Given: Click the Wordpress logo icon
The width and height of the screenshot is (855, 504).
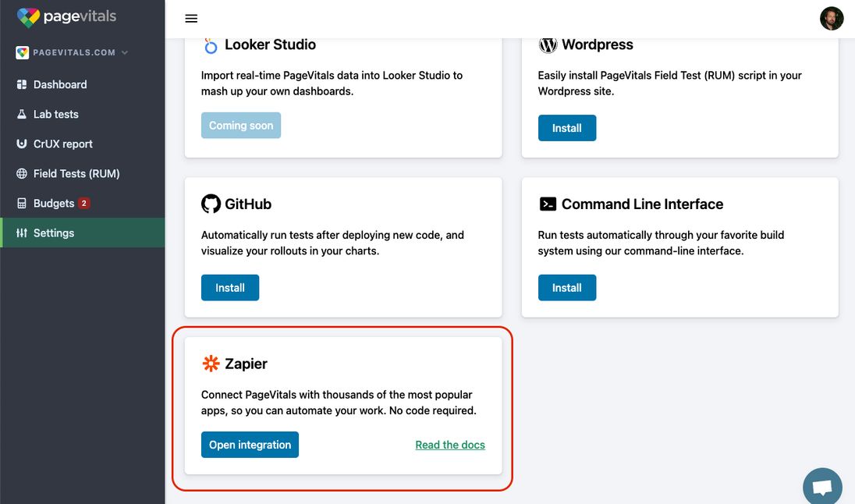Looking at the screenshot, I should click(x=548, y=44).
